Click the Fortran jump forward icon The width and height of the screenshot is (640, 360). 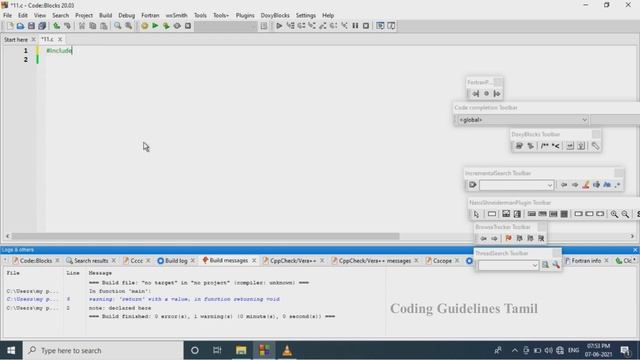497,93
